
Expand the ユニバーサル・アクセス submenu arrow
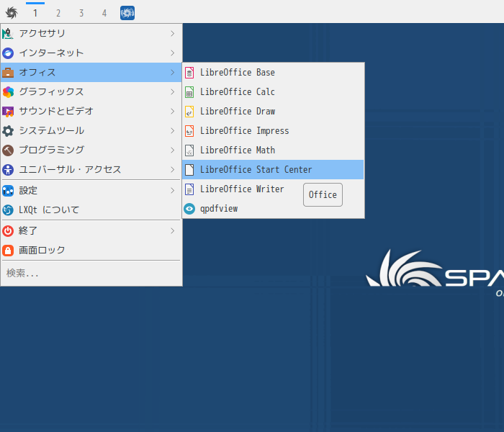[x=173, y=170]
